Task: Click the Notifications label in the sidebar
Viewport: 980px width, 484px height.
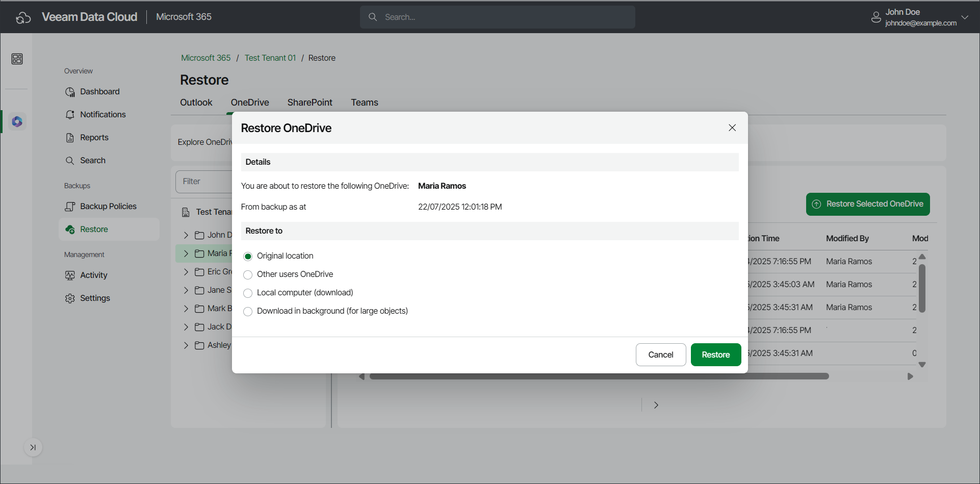Action: point(103,115)
